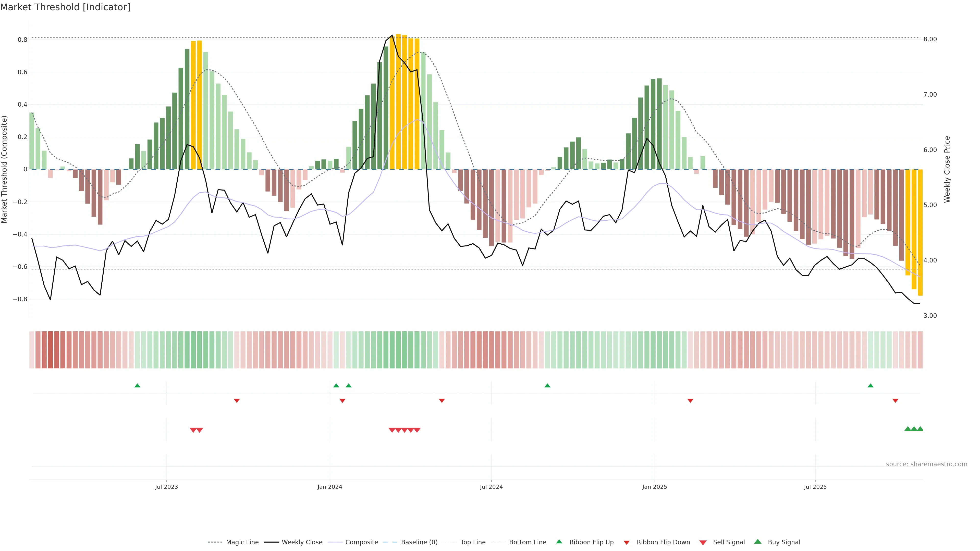The width and height of the screenshot is (980, 551).
Task: Click the Jul 2025 x-axis label
Action: coord(815,487)
